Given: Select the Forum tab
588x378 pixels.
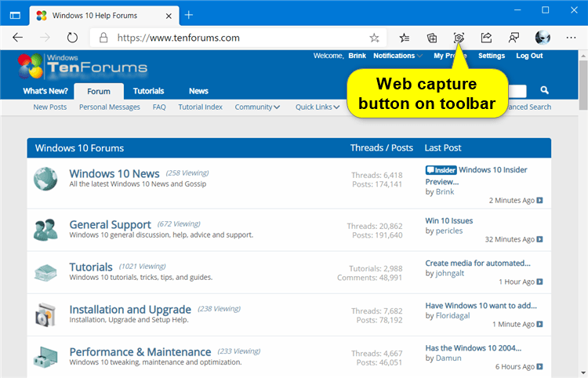Looking at the screenshot, I should point(99,92).
